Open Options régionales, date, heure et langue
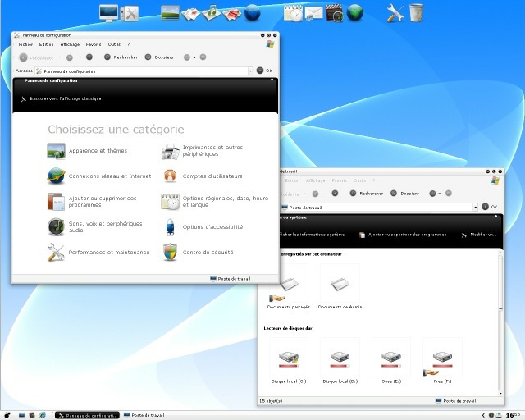Screen dimensions: 525x420 (215, 202)
